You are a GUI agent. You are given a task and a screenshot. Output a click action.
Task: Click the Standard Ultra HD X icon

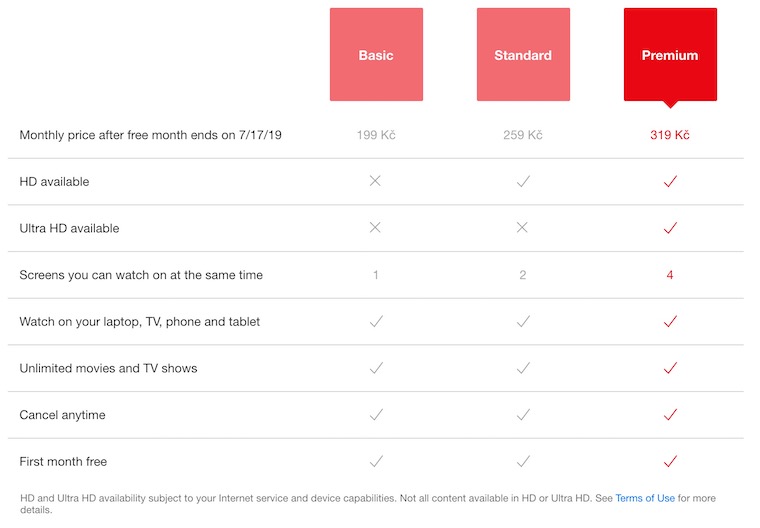coord(523,228)
